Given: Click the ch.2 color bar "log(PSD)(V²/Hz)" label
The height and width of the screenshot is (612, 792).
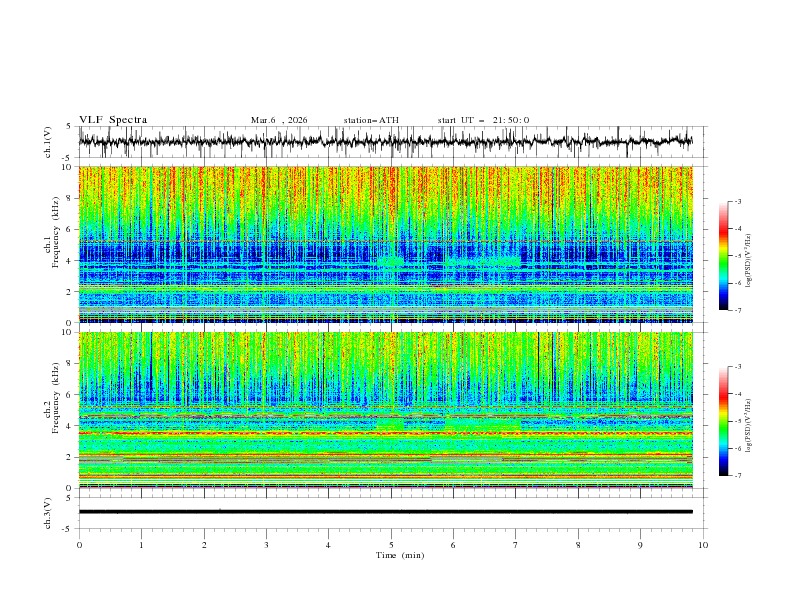Looking at the screenshot, I should pyautogui.click(x=750, y=426).
